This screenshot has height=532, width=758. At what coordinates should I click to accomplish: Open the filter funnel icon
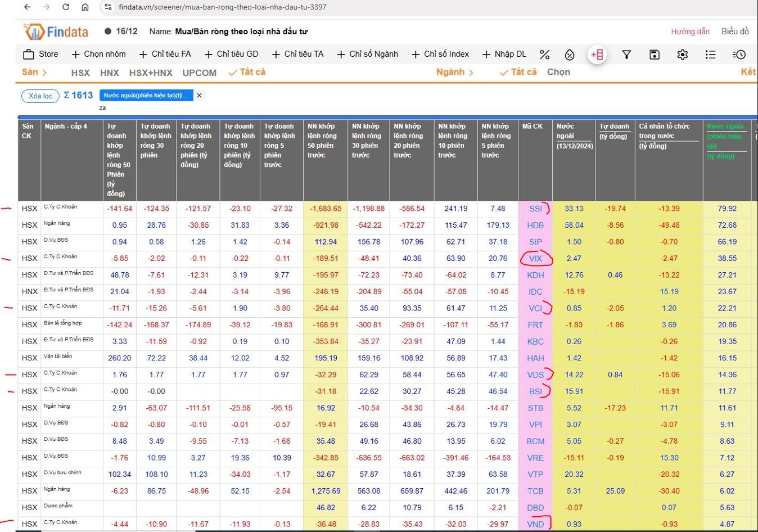626,55
